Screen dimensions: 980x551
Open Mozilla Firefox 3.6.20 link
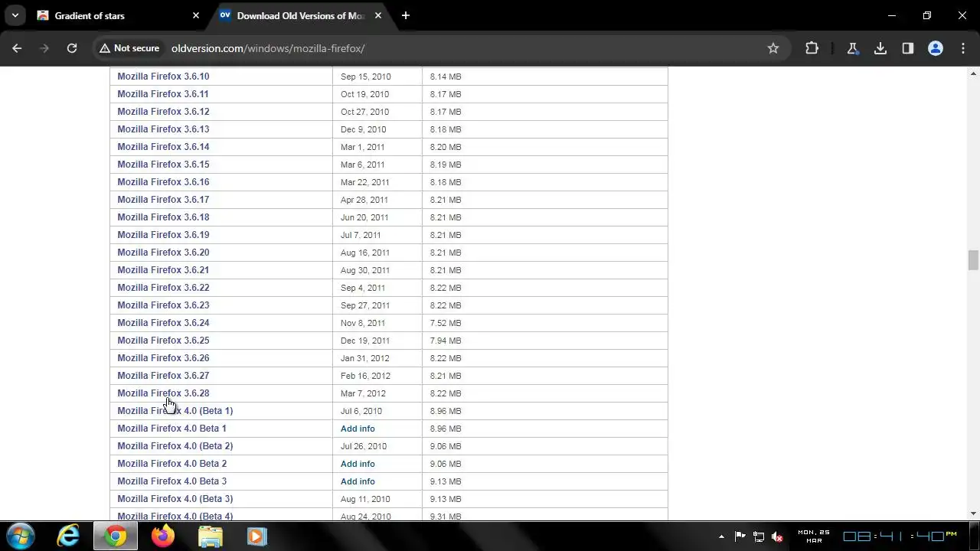[x=163, y=253]
